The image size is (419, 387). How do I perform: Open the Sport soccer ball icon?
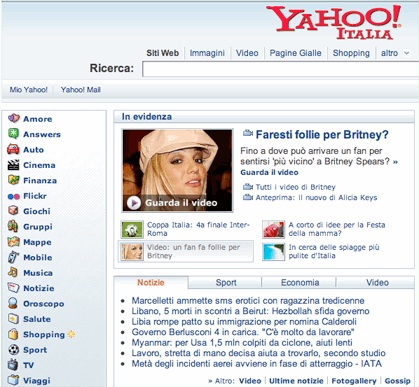(13, 349)
